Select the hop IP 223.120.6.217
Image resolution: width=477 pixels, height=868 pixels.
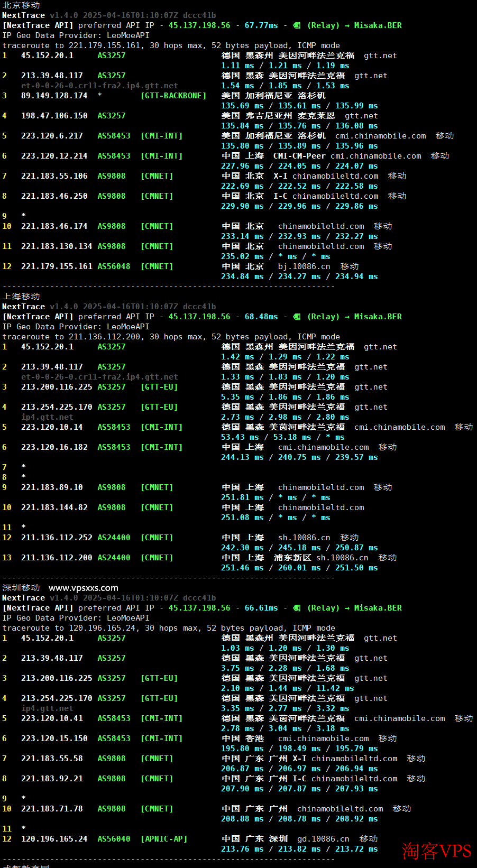coord(52,136)
